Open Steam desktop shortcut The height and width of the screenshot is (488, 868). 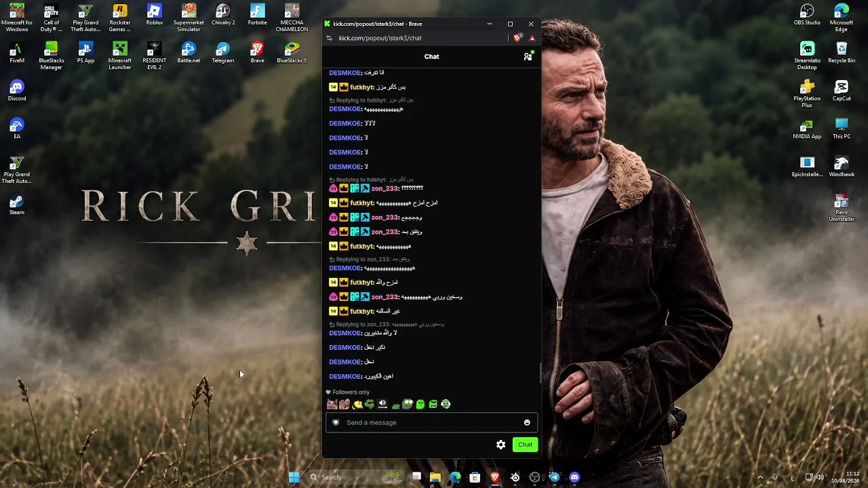click(x=17, y=205)
